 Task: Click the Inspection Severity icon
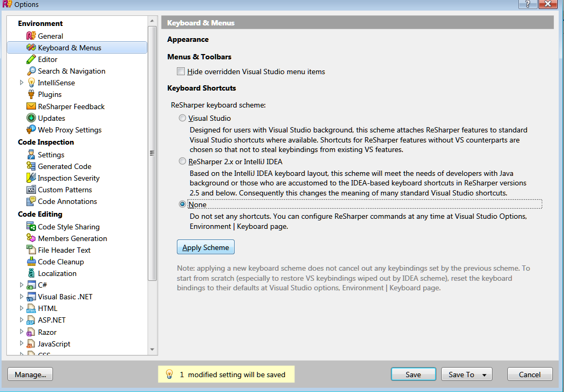tap(31, 177)
